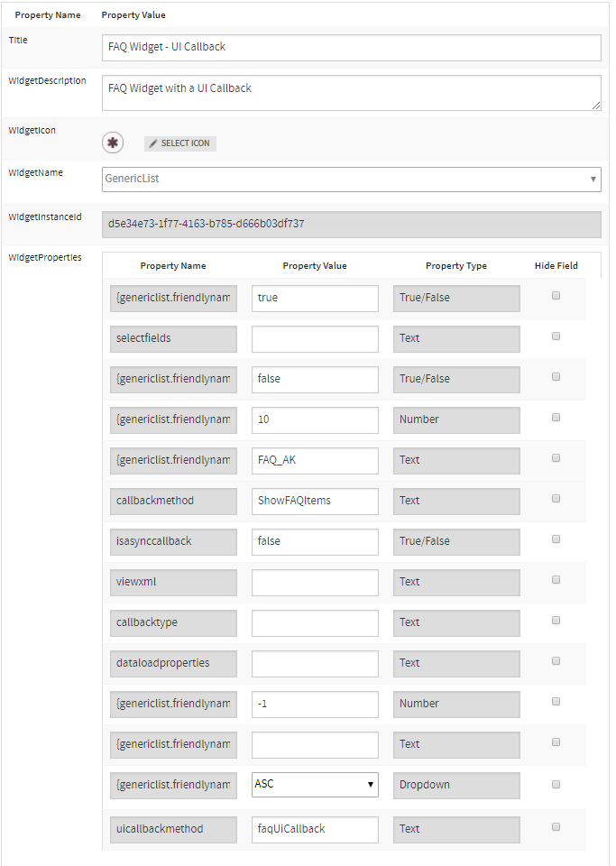Click the ShowFAQItems callbackmethod value field
The image size is (616, 866).
[x=314, y=501]
